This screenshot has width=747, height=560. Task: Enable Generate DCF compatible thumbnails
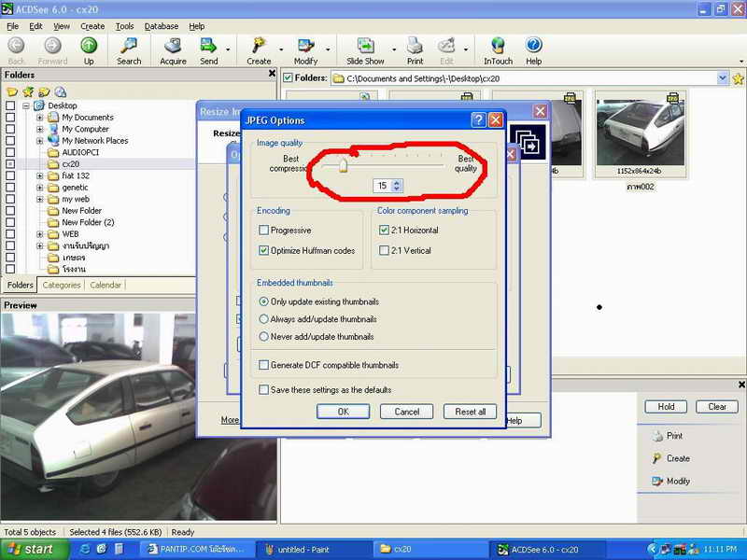[x=263, y=365]
